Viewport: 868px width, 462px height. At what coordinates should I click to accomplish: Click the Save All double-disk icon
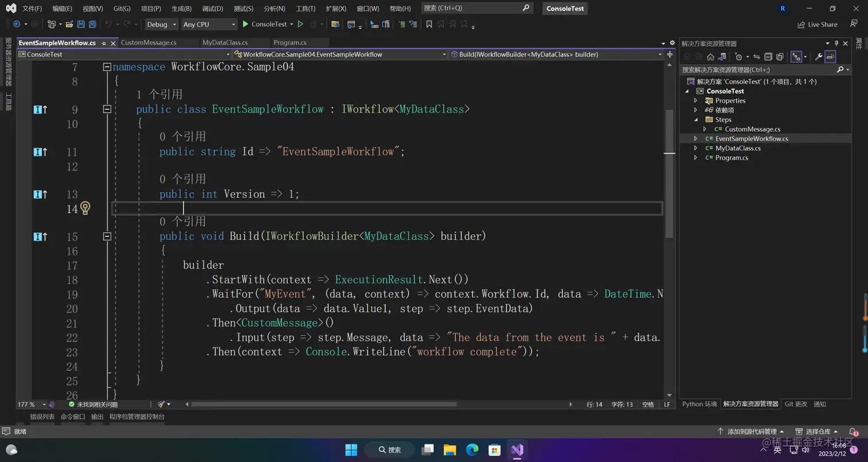pyautogui.click(x=92, y=24)
